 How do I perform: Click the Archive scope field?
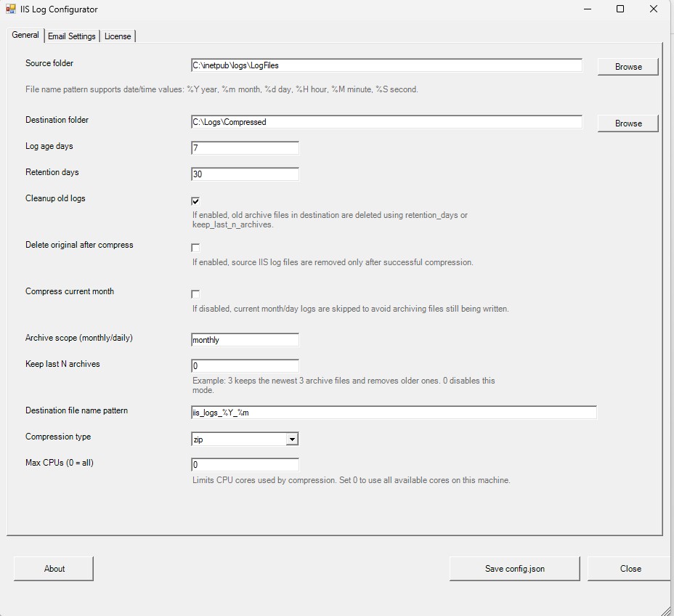coord(245,340)
